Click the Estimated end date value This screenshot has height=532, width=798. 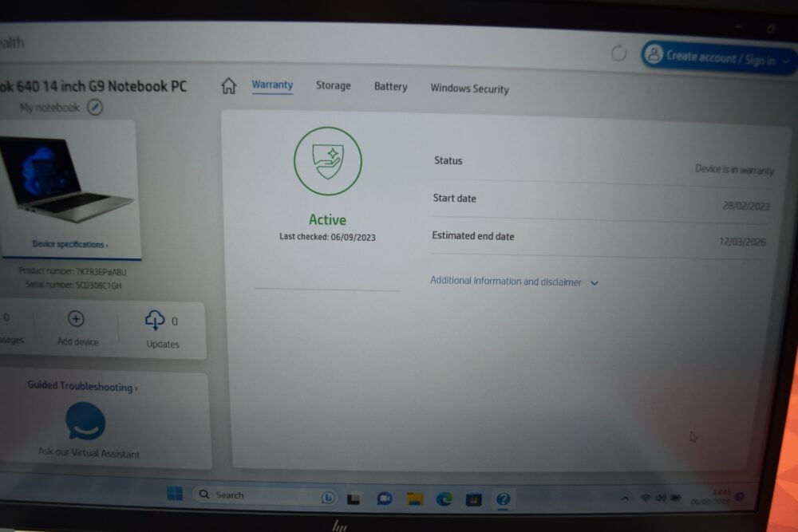coord(742,242)
